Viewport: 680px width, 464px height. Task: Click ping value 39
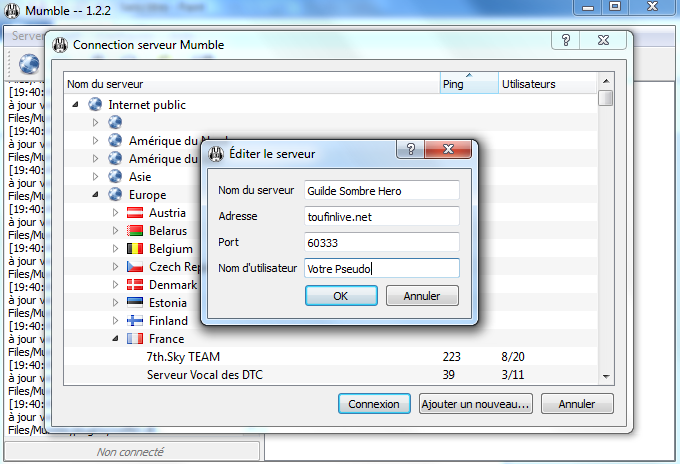point(448,375)
